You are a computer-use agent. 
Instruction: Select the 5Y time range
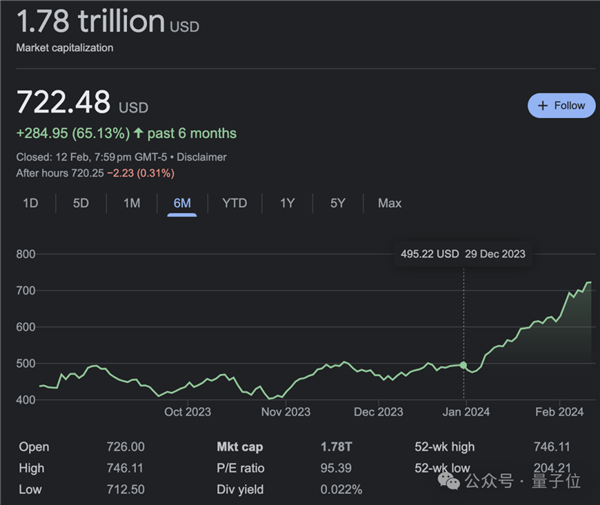tap(338, 203)
